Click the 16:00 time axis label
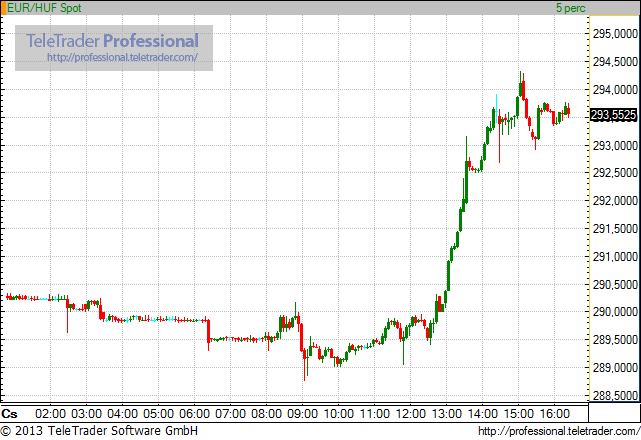 point(554,413)
